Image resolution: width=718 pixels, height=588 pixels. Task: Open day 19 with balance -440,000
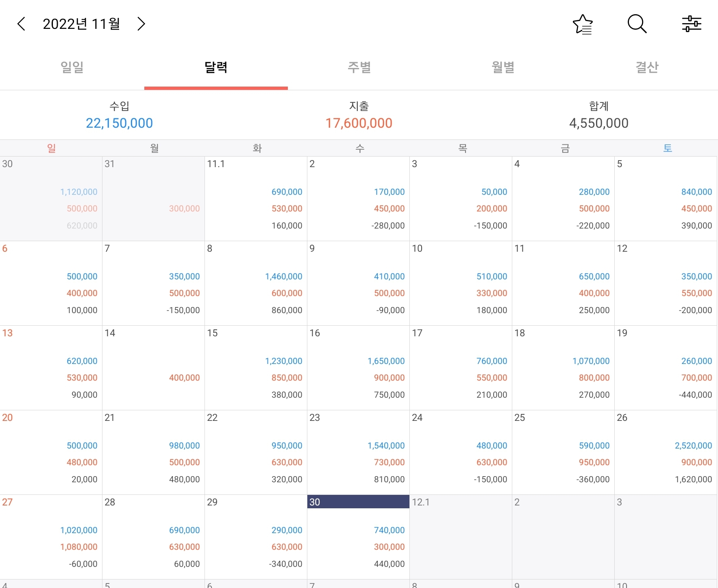666,368
